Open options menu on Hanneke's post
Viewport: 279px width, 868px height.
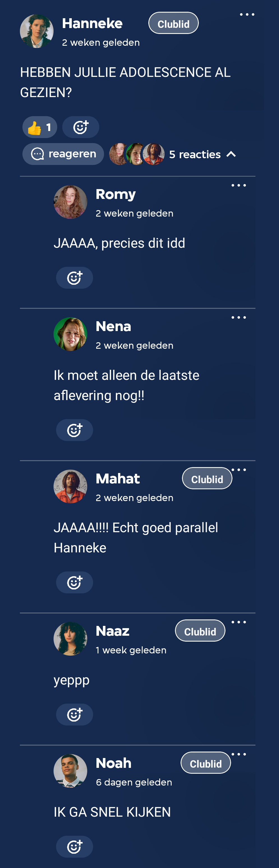[247, 15]
